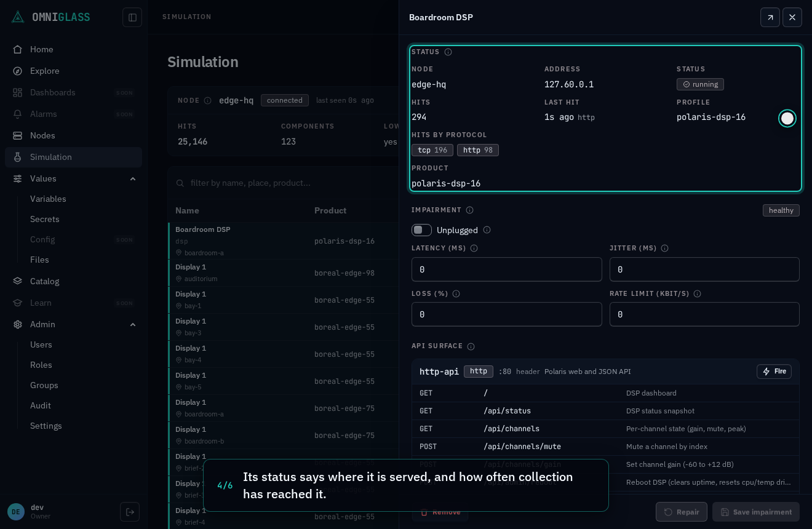Viewport: 812px width, 529px height.
Task: Click the info icon beside LATENCY (MS)
Action: click(474, 249)
